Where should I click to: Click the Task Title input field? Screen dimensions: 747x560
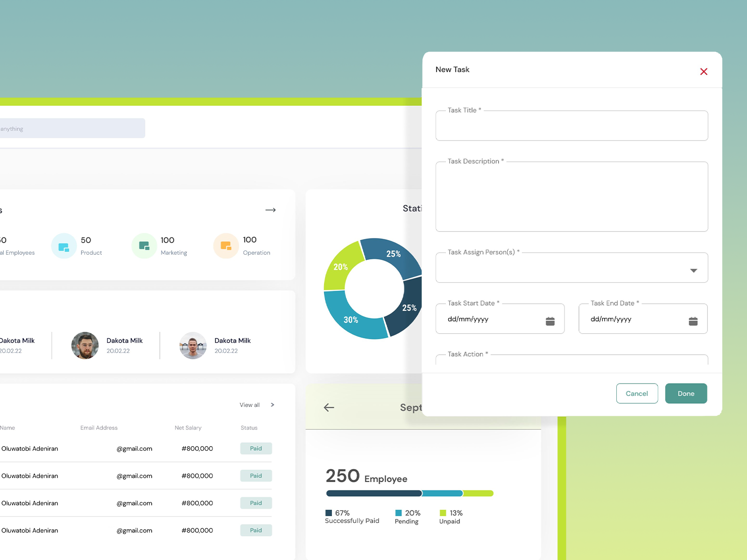click(x=571, y=125)
